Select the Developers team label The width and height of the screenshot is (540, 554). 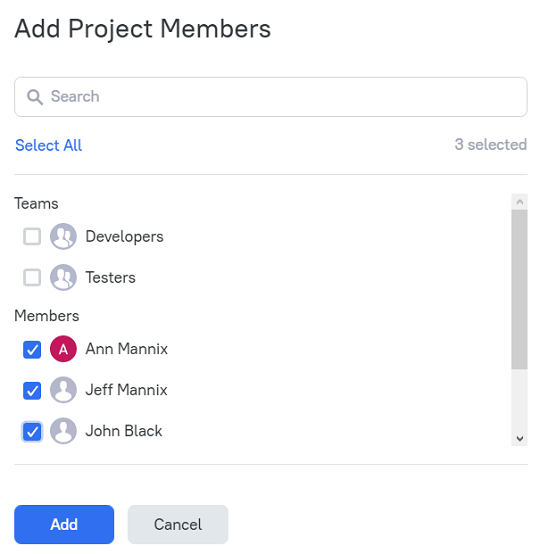pyautogui.click(x=124, y=237)
